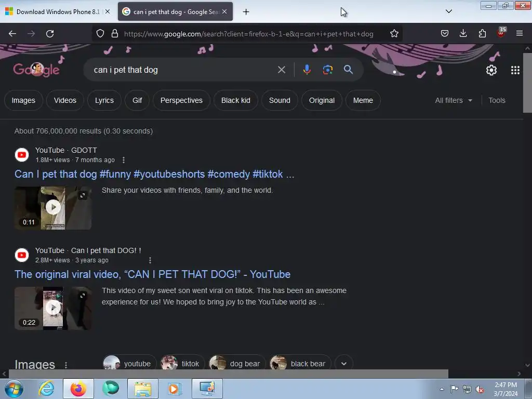This screenshot has height=399, width=532.
Task: Launch Internet Explorer from taskbar
Action: 46,389
